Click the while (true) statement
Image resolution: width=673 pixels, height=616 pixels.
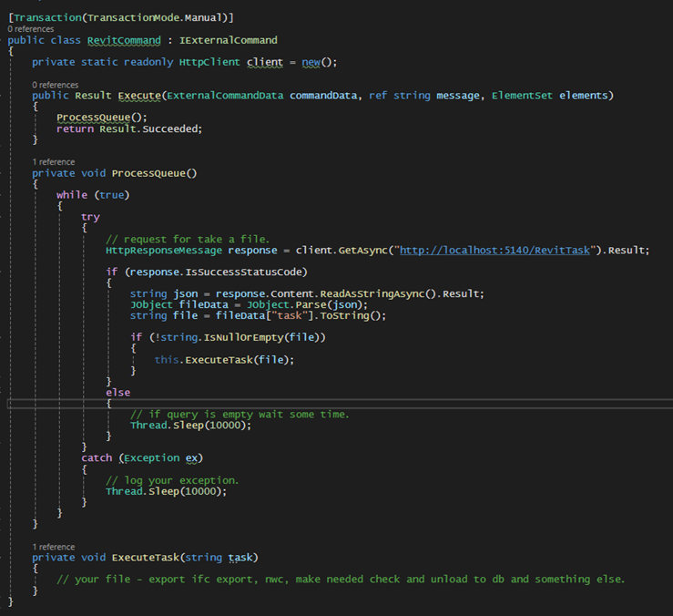pos(93,194)
